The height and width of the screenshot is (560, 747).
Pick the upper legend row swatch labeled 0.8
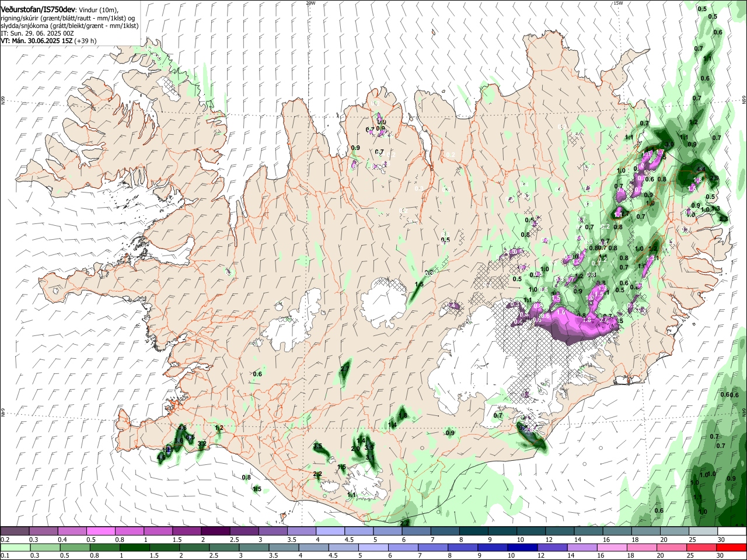click(x=129, y=531)
